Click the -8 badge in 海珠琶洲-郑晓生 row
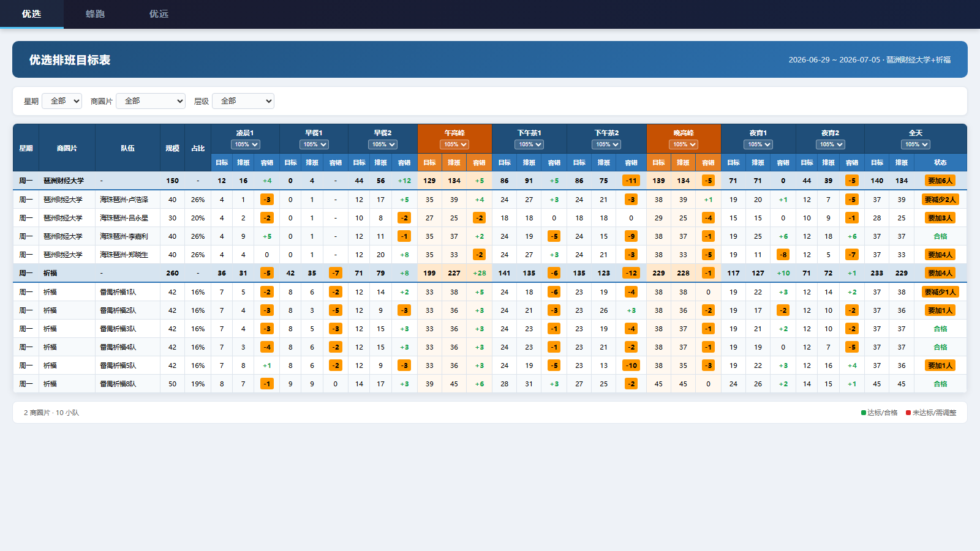This screenshot has width=980, height=551. click(783, 255)
